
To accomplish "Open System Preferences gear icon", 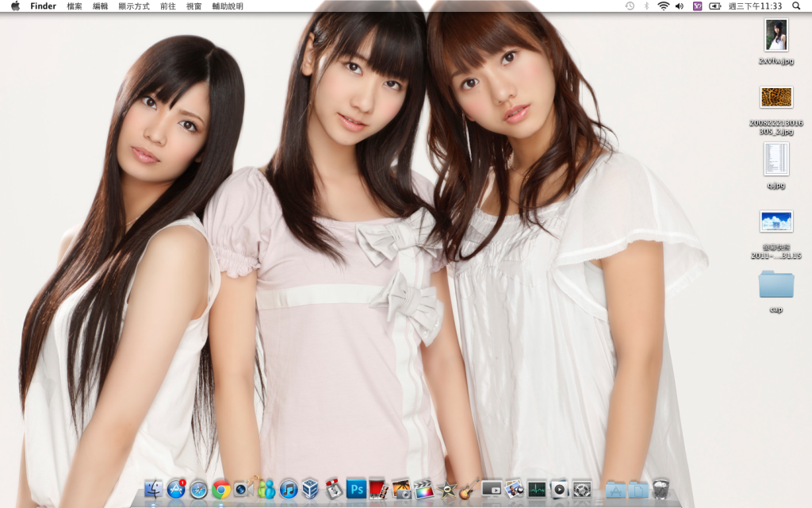I will (x=582, y=489).
